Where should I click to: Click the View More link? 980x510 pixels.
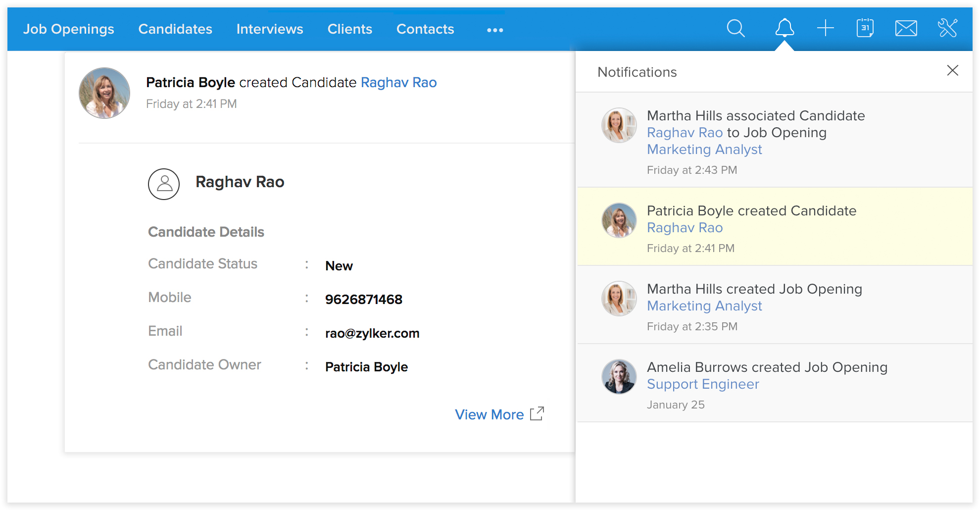489,414
